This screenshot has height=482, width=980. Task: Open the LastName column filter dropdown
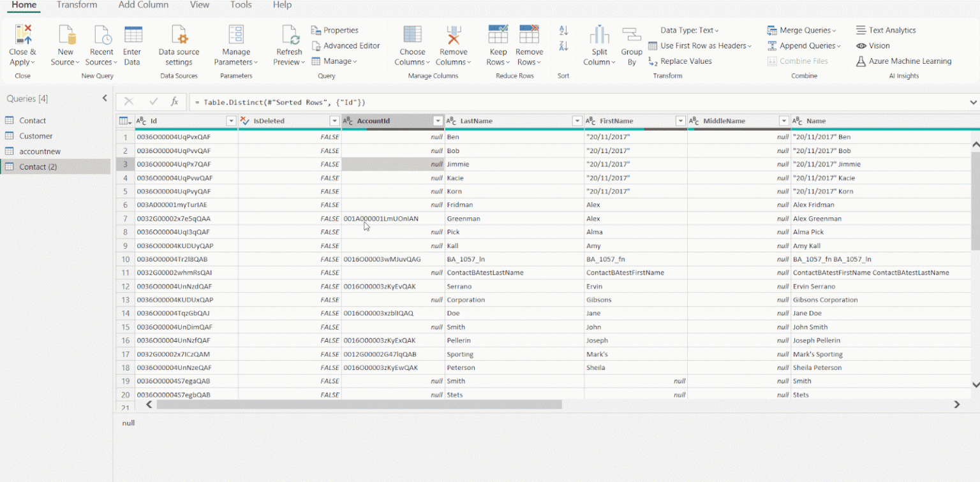577,120
